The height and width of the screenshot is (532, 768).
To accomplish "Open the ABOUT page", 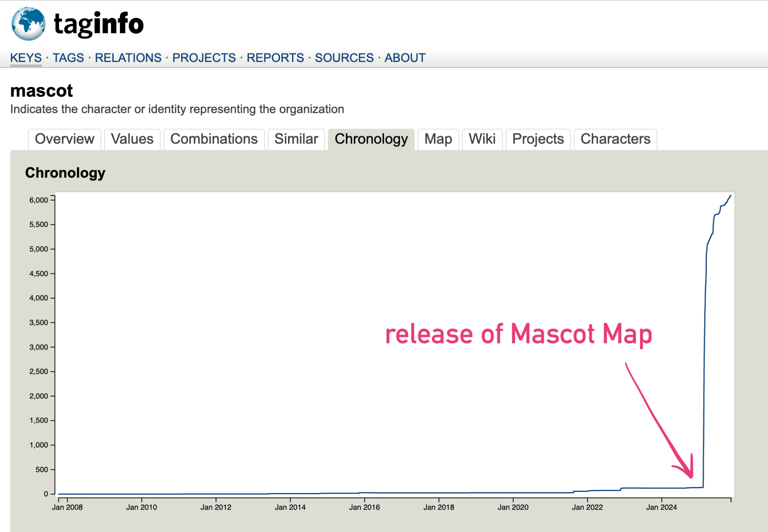I will 404,57.
